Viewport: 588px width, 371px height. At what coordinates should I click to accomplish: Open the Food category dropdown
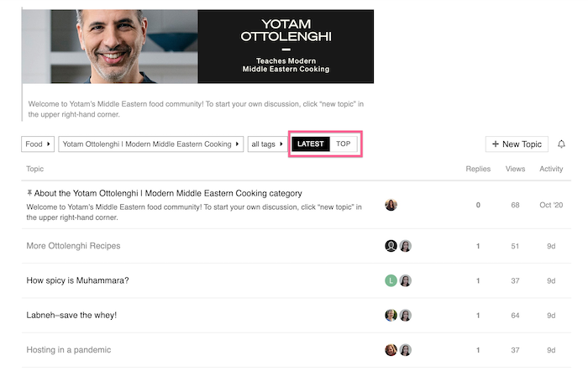pos(38,144)
